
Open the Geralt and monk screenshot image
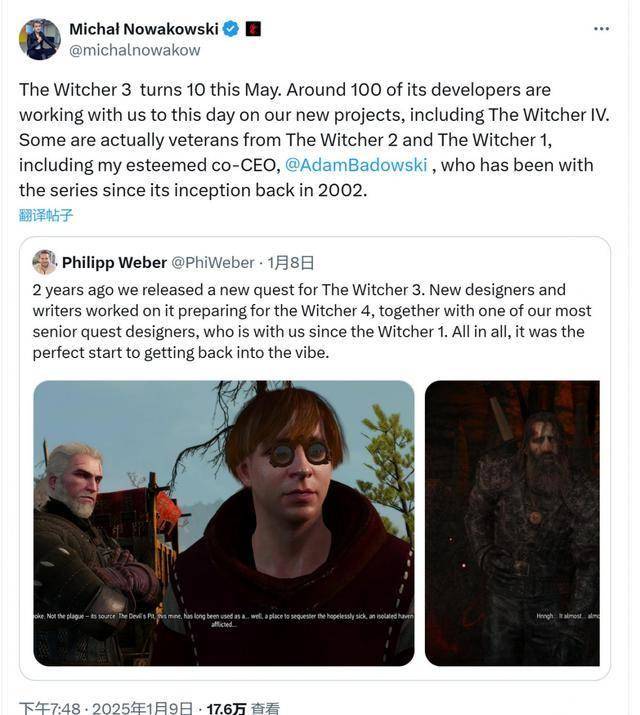click(224, 523)
